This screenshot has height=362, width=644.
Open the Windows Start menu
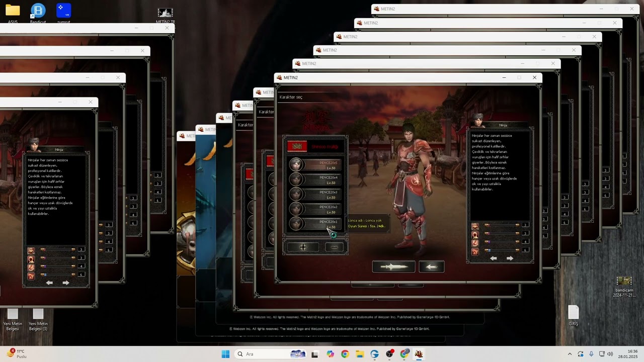click(225, 354)
